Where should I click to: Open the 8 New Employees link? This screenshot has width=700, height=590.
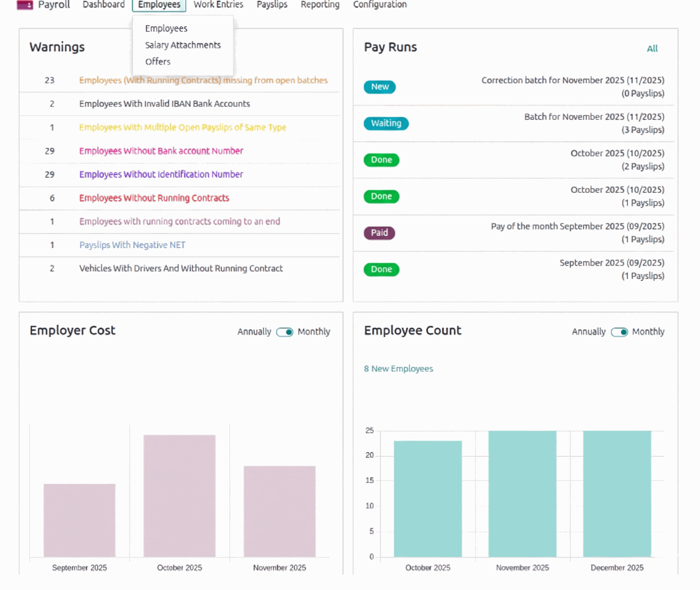(398, 369)
